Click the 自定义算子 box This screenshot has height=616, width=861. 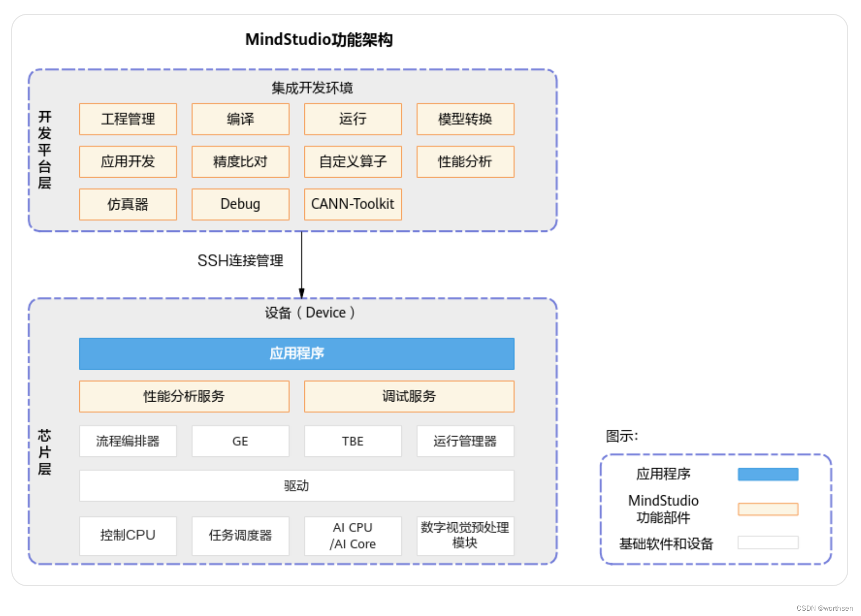353,162
